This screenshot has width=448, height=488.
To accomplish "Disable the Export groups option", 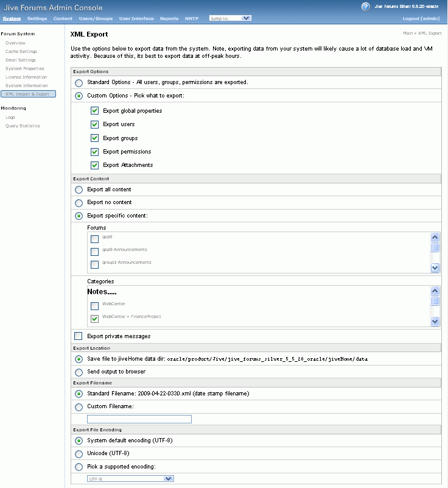I will click(94, 138).
